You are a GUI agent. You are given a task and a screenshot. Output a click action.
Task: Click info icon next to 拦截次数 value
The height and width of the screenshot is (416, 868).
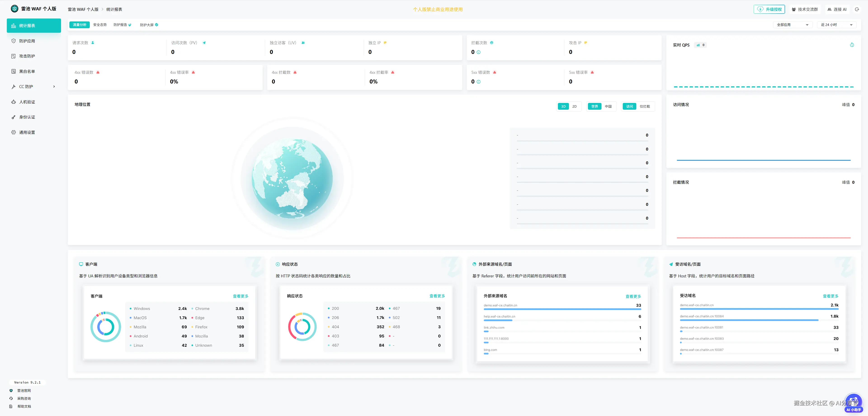click(479, 52)
